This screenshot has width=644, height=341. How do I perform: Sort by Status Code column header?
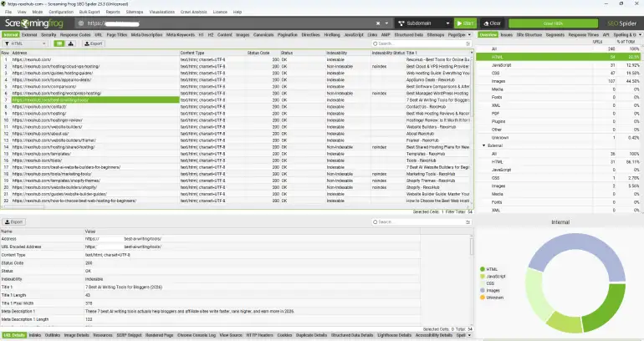(x=263, y=53)
